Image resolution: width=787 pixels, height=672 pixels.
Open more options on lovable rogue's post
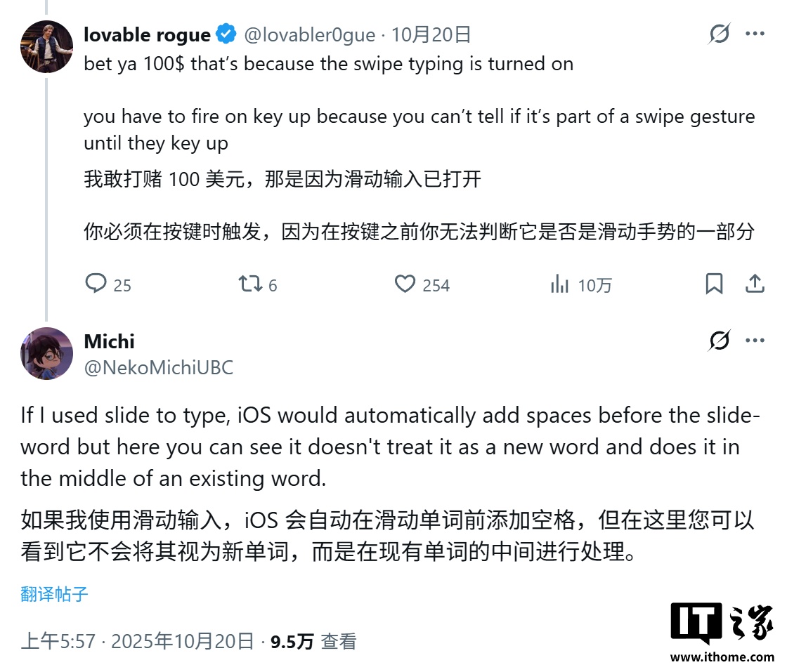pyautogui.click(x=755, y=34)
